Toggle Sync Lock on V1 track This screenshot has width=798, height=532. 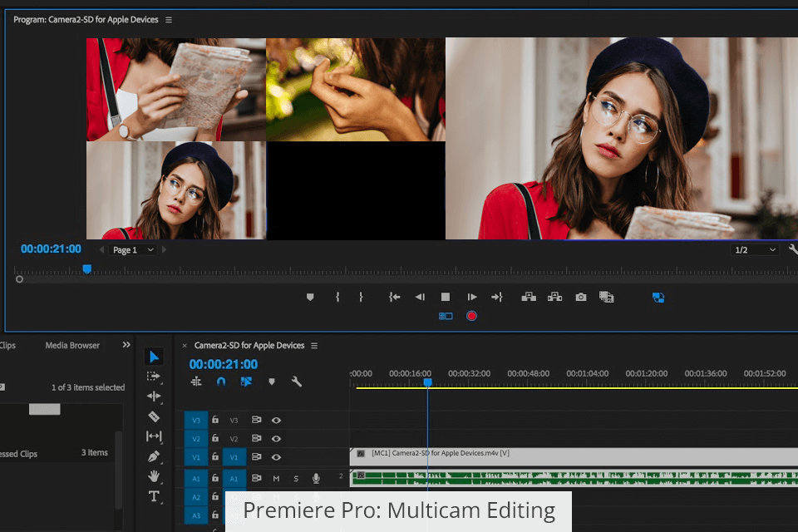(x=257, y=456)
